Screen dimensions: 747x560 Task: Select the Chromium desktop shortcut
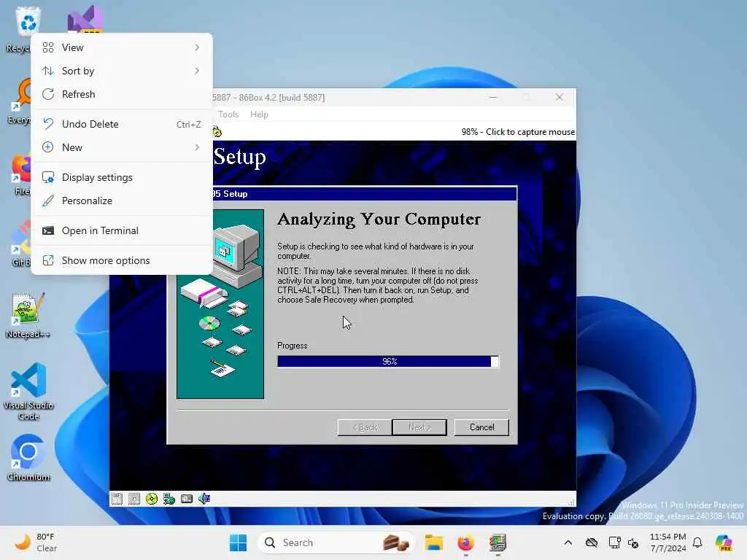(x=28, y=458)
